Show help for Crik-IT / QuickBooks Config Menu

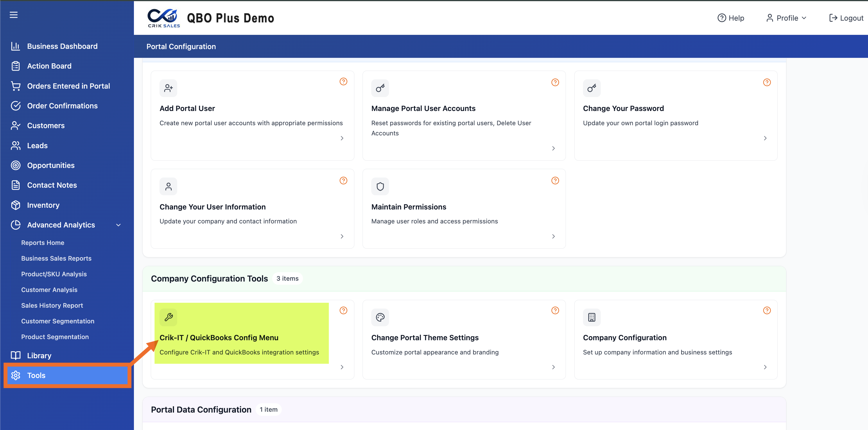click(343, 310)
